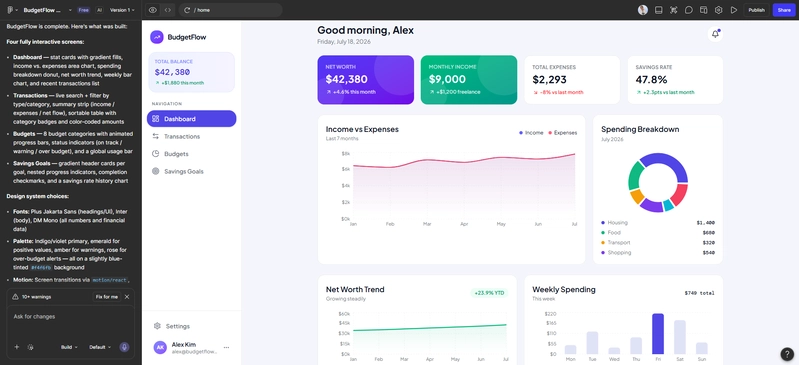Viewport: 799px width, 365px height.
Task: Open Settings in the app sidebar
Action: tap(192, 326)
